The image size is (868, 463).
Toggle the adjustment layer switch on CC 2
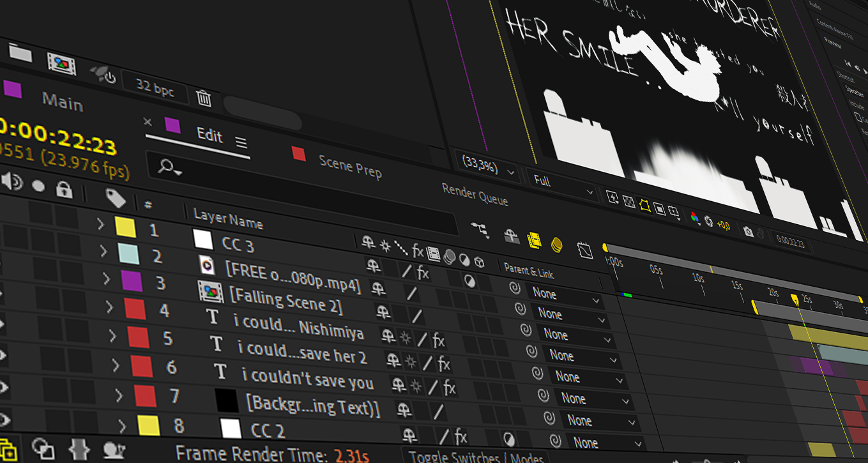tap(509, 439)
